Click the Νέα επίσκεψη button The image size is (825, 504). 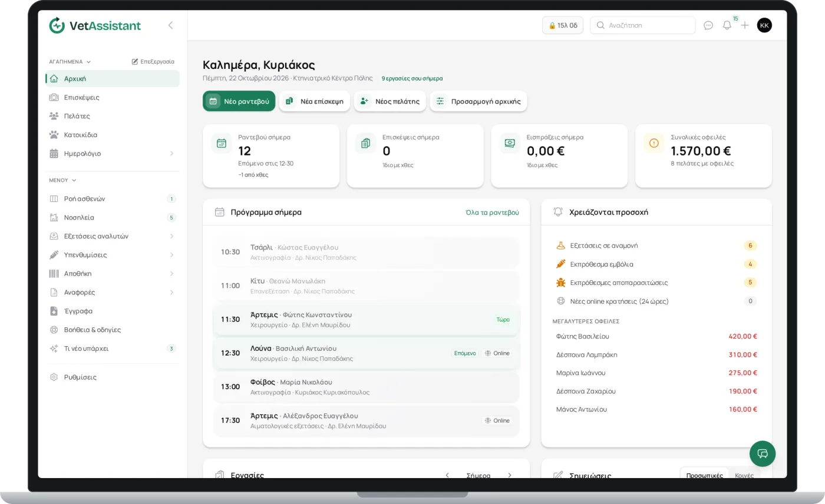coord(315,101)
